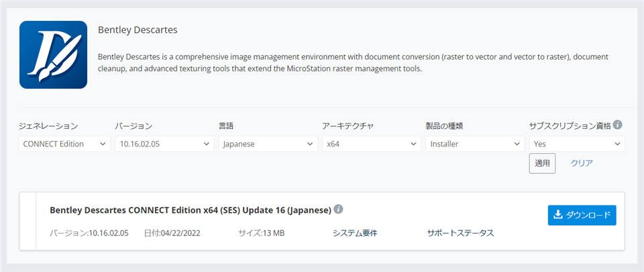
Task: Click the 日付:04/22/2022 date text
Action: [x=172, y=233]
